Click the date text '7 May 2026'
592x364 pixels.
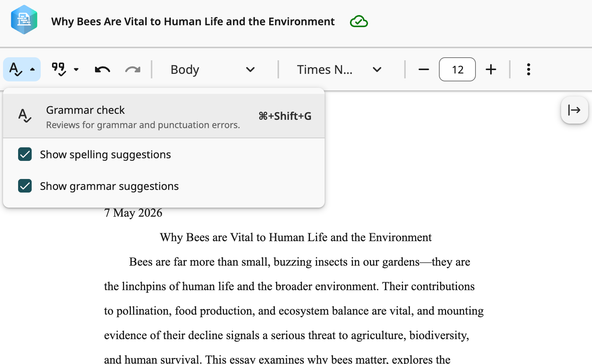[x=133, y=213]
